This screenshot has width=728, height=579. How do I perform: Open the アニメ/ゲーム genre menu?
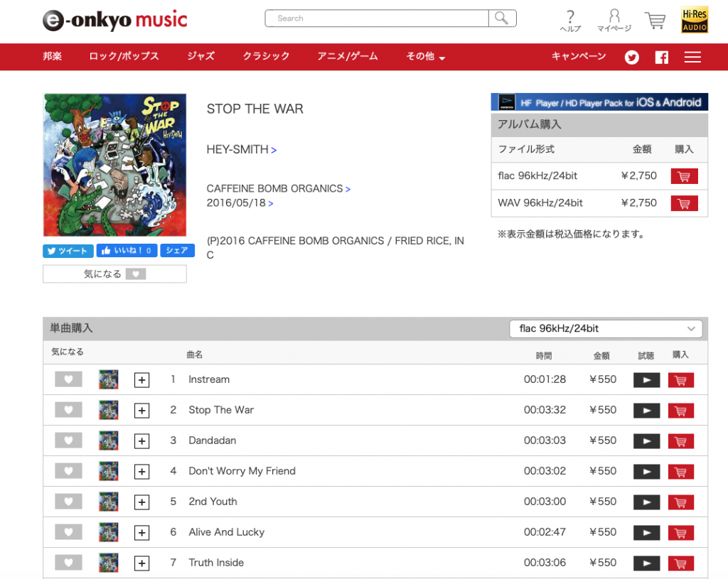tap(347, 56)
